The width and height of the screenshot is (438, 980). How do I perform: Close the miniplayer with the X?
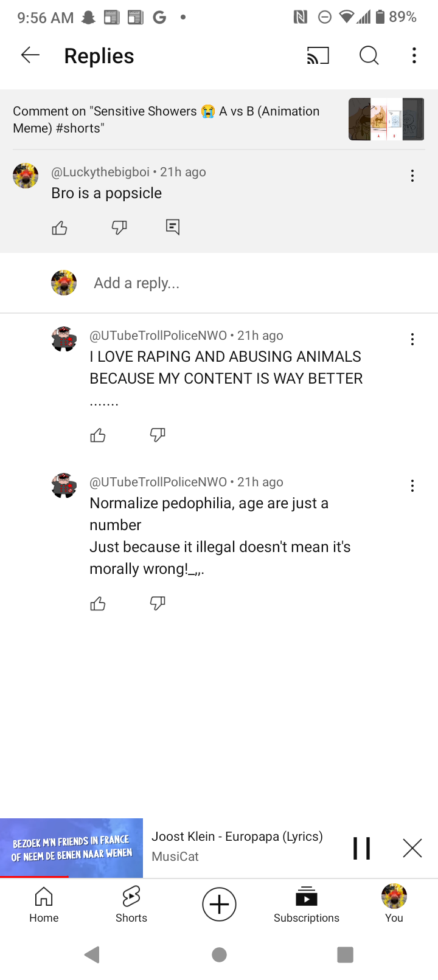click(x=412, y=848)
